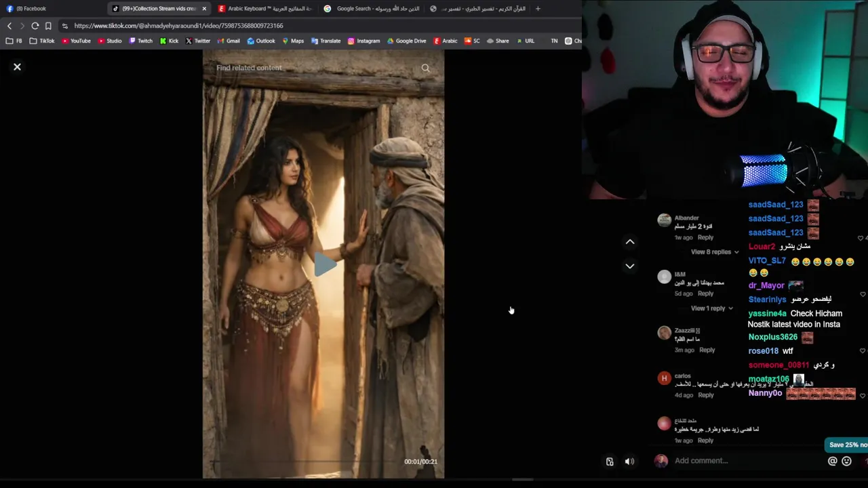
Task: Reload the page with refresh icon
Action: pyautogui.click(x=35, y=26)
